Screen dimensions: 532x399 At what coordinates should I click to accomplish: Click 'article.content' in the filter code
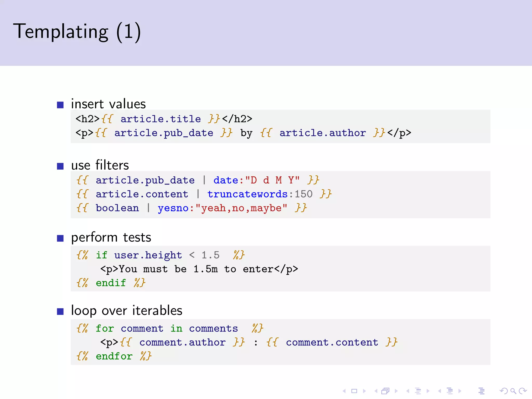coord(142,194)
